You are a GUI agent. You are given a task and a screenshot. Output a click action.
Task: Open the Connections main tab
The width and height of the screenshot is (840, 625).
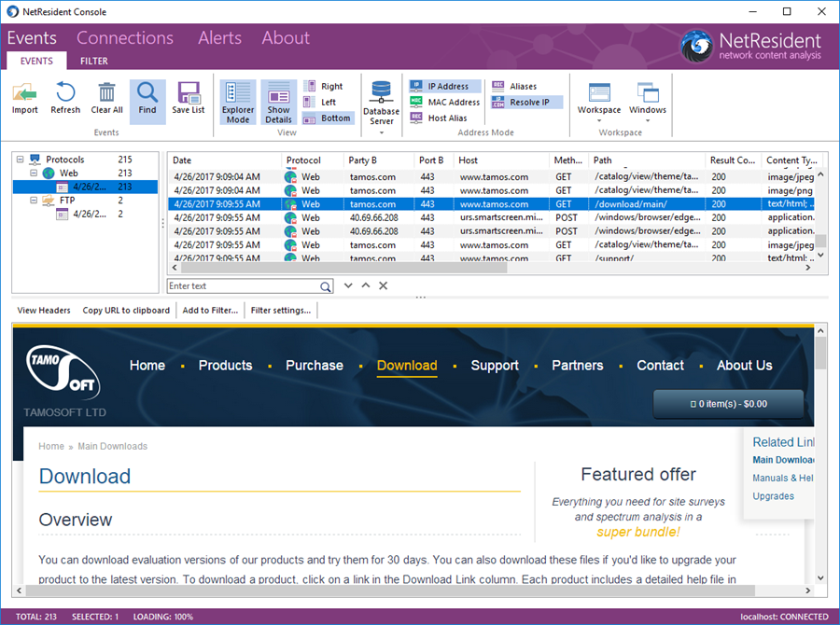point(125,38)
